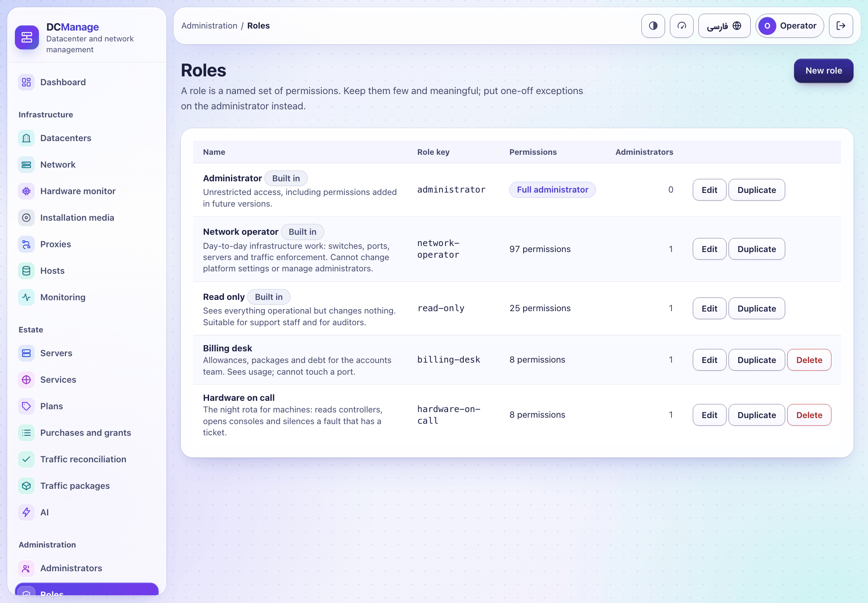Screen dimensions: 868x603
Task: Open Hardware monitor icon in sidebar
Action: click(x=26, y=191)
